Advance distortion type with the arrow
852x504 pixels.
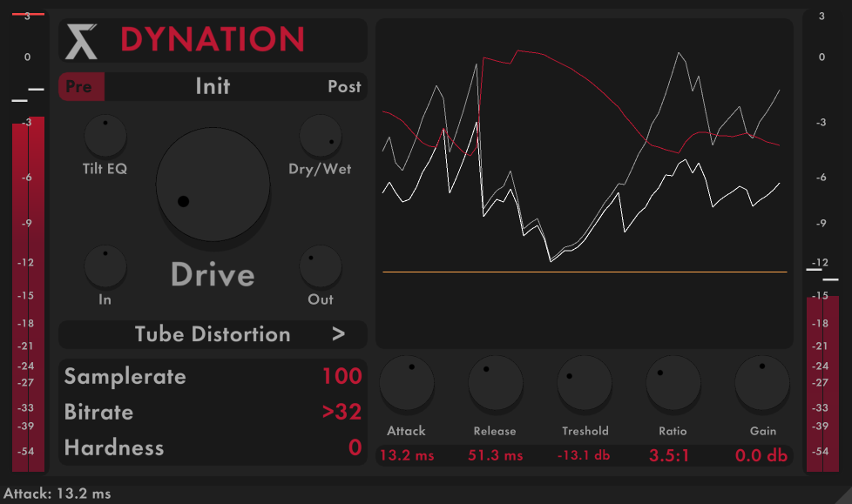coord(339,334)
